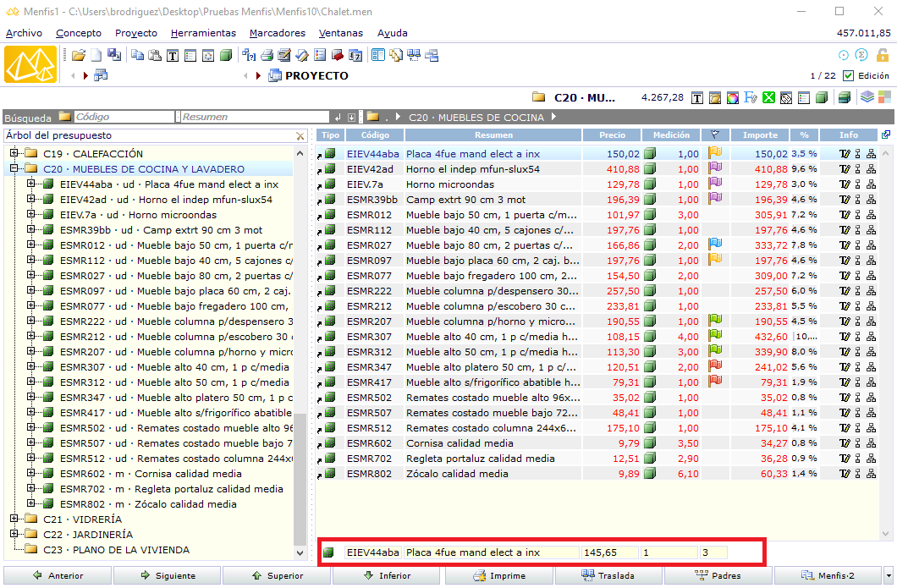Image resolution: width=897 pixels, height=588 pixels.
Task: Click the help pointer icon with question mark
Action: 249,56
